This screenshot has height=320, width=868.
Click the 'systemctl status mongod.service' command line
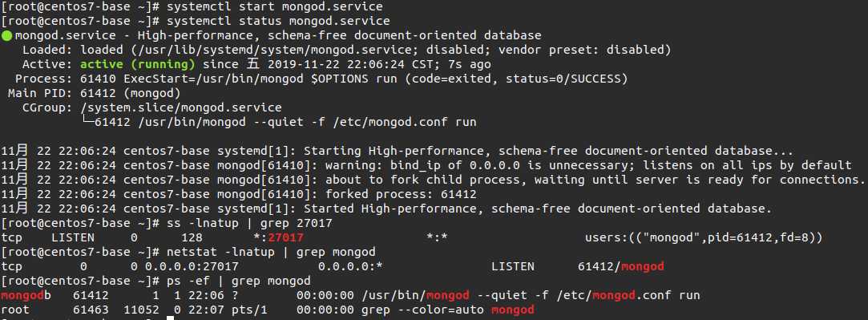click(x=278, y=21)
